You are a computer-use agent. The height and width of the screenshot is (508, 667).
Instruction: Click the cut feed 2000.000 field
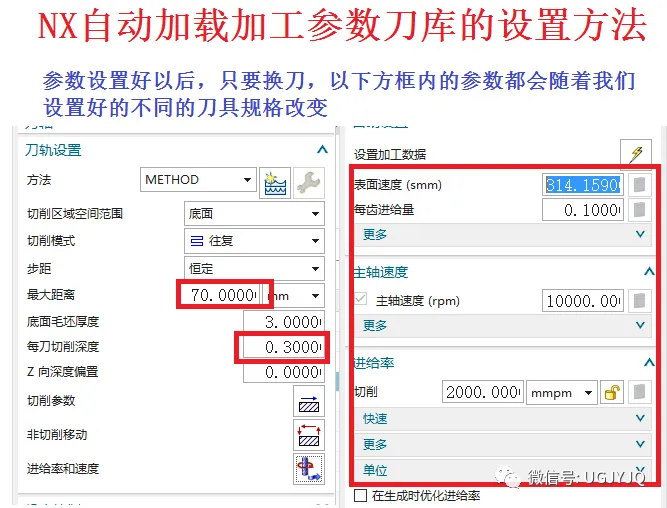point(483,392)
